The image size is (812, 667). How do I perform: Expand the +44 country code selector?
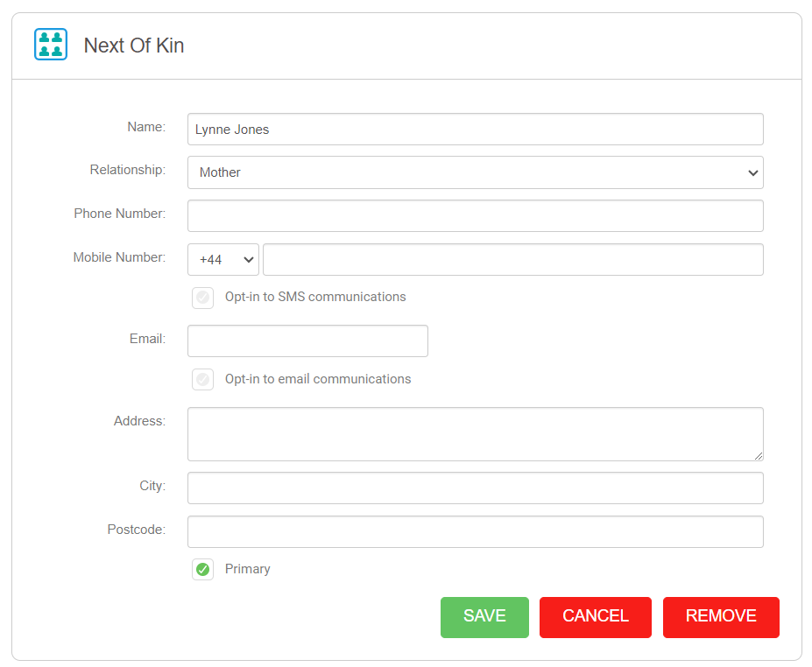click(x=223, y=260)
